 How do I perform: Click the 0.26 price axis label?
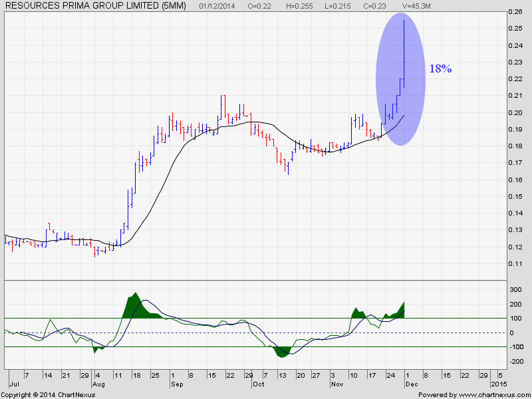coord(515,12)
